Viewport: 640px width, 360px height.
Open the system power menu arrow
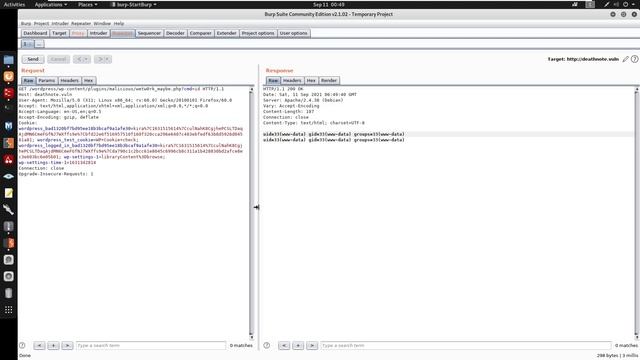click(634, 4)
